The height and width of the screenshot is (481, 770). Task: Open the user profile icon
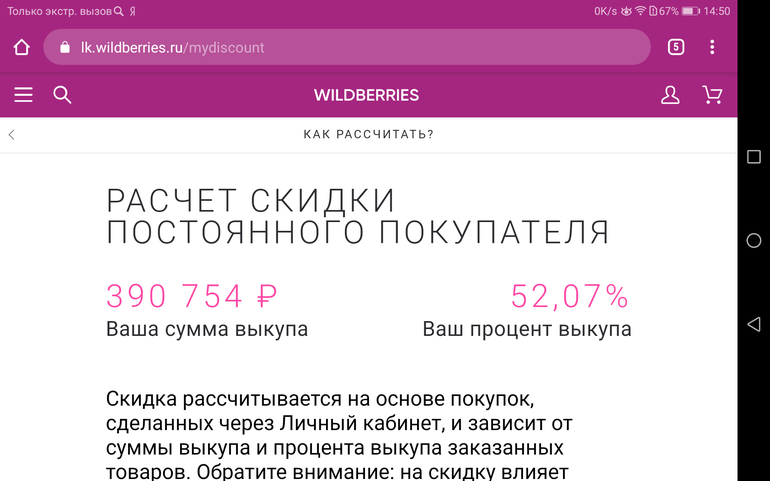670,95
